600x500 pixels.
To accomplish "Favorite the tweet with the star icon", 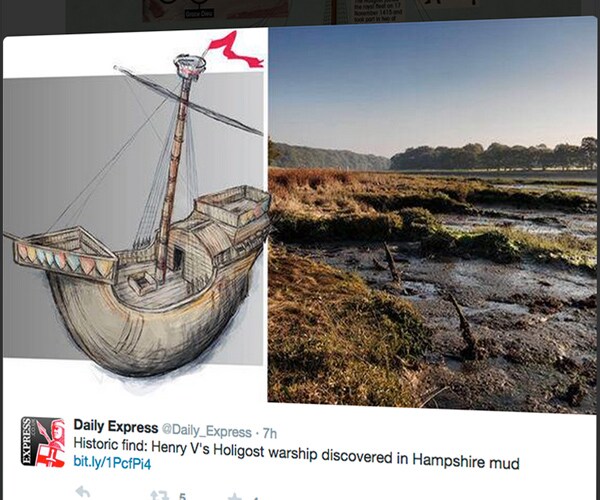I will (x=235, y=497).
